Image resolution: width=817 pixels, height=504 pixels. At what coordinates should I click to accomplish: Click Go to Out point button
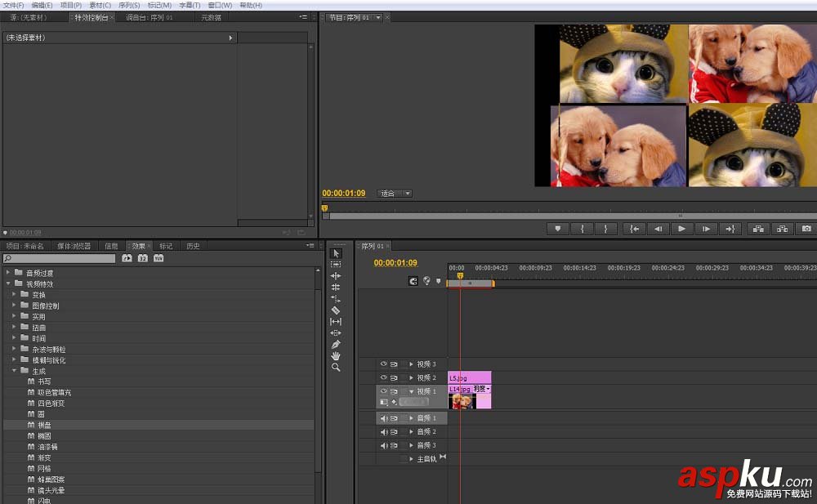point(730,229)
